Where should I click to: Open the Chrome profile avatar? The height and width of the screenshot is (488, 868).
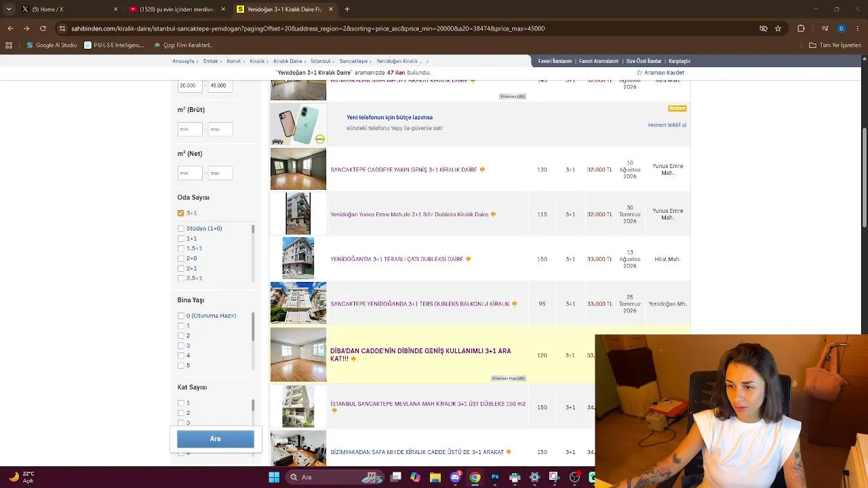841,28
